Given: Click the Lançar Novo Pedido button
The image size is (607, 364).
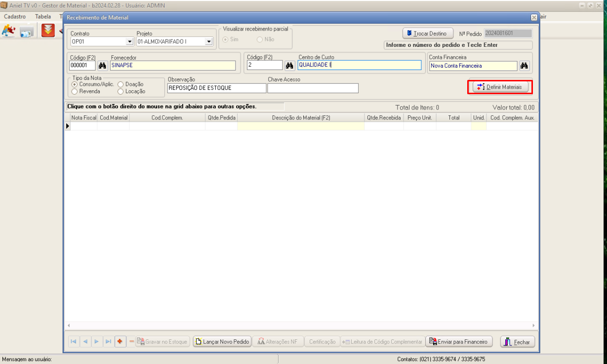Looking at the screenshot, I should click(222, 342).
